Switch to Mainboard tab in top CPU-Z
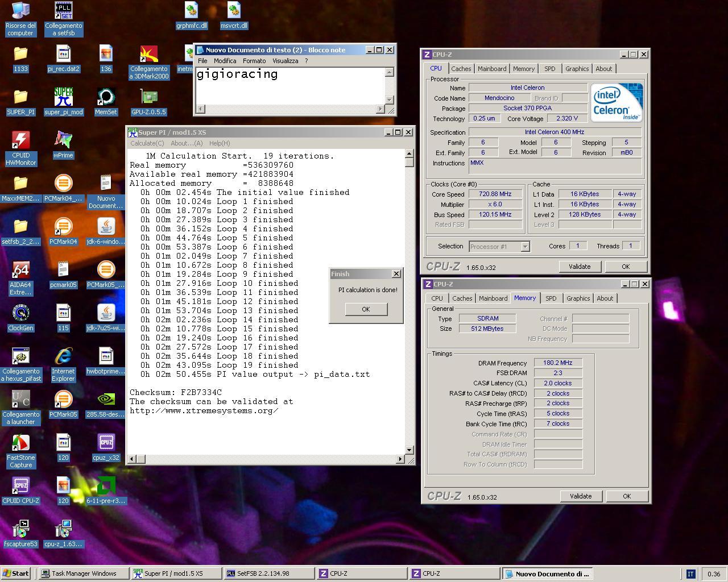The image size is (728, 582). tap(492, 69)
